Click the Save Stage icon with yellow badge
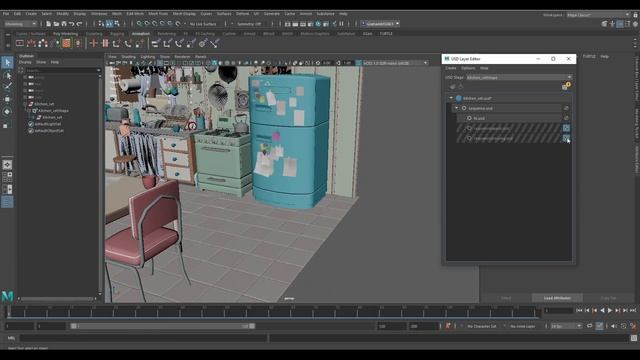Viewport: 640px width, 360px height. coord(566,86)
